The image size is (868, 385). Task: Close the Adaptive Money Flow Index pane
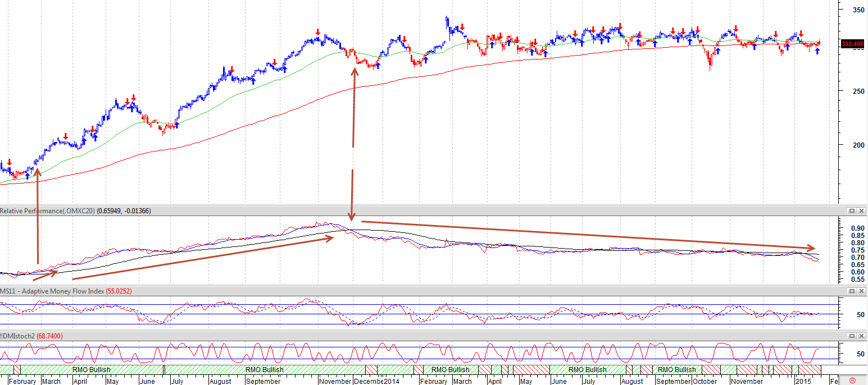861,291
